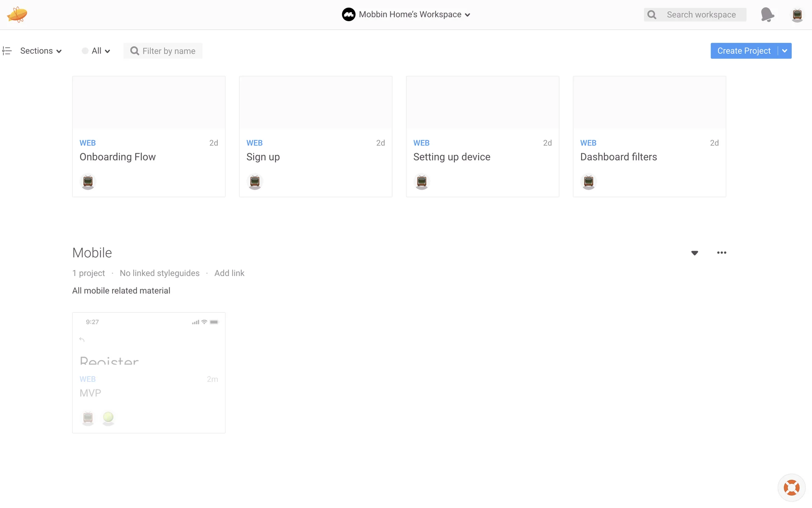Click the Mobbin workspace logo icon

(x=348, y=14)
